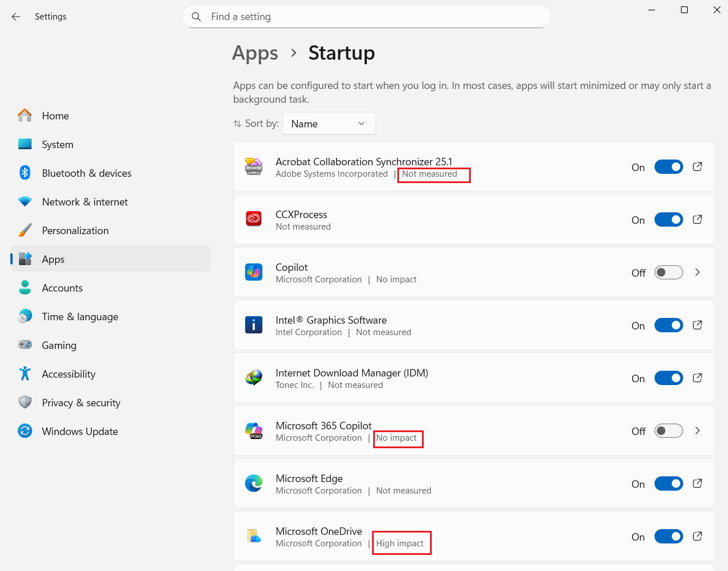Turn on Copilot startup toggle
This screenshot has height=571, width=728.
(x=668, y=273)
